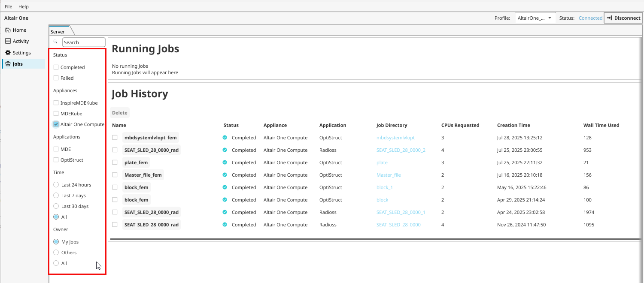Click the Home icon in sidebar

8,30
